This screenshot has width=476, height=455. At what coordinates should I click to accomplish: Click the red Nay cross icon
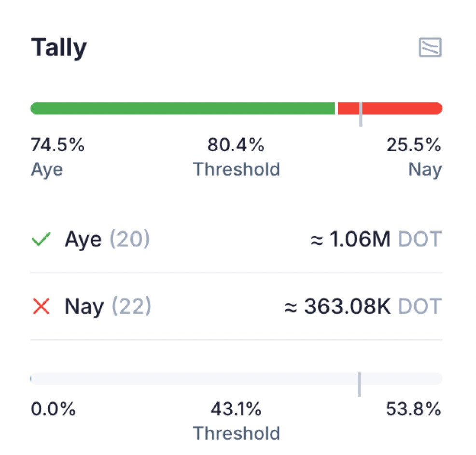click(41, 306)
